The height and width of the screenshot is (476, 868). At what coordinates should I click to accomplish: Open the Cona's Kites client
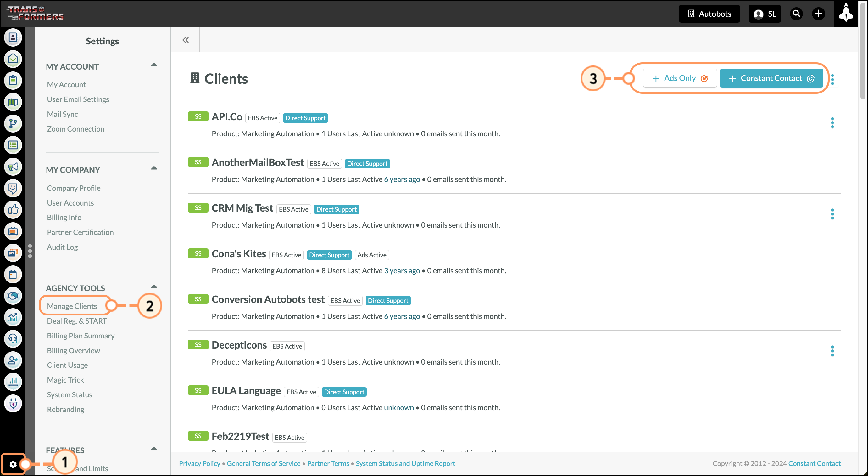(239, 254)
